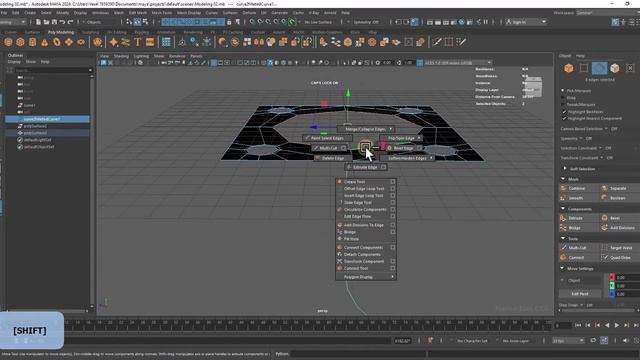Create a polygon sphere from the shelf

[x=8, y=42]
